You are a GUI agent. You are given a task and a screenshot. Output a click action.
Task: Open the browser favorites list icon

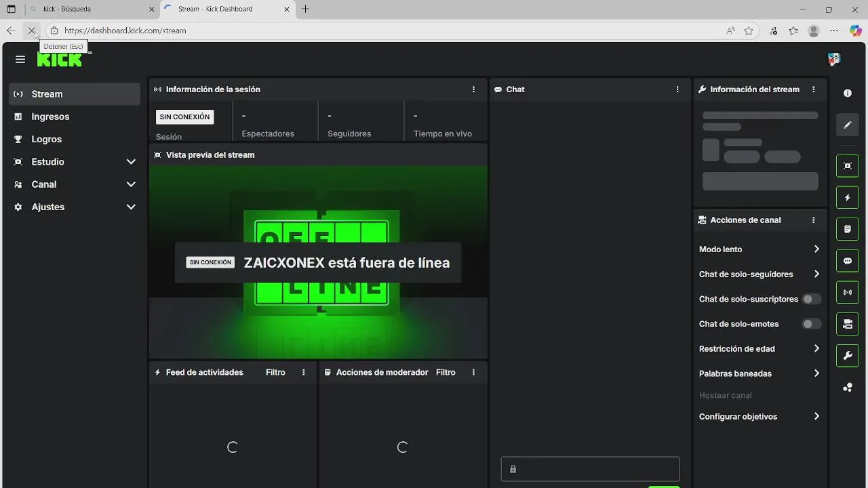(x=793, y=30)
